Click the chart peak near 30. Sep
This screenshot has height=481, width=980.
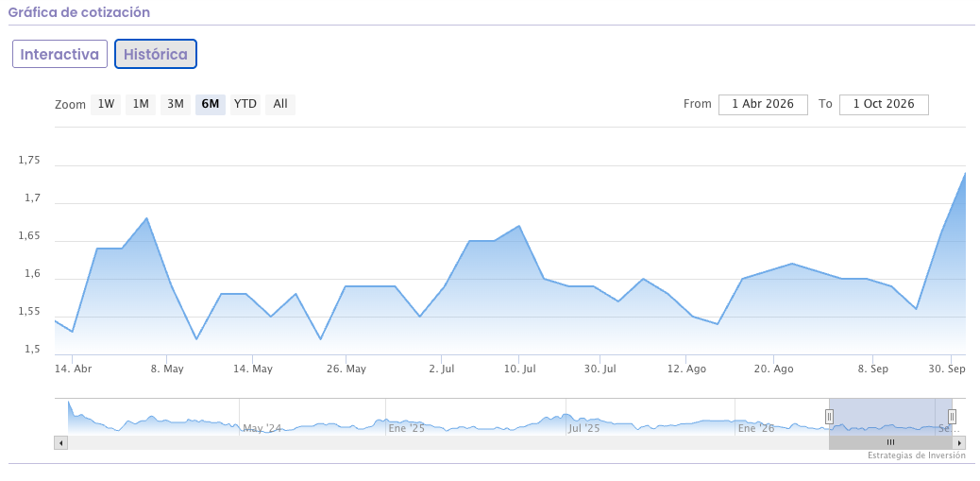965,173
